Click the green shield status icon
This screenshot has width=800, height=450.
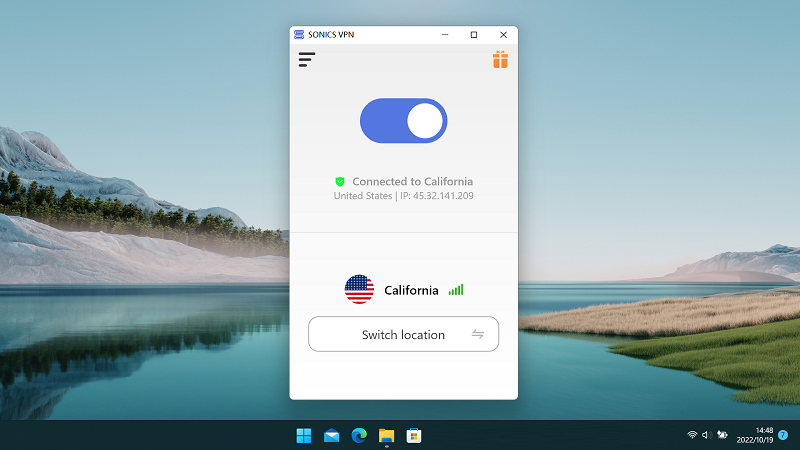[x=340, y=182]
